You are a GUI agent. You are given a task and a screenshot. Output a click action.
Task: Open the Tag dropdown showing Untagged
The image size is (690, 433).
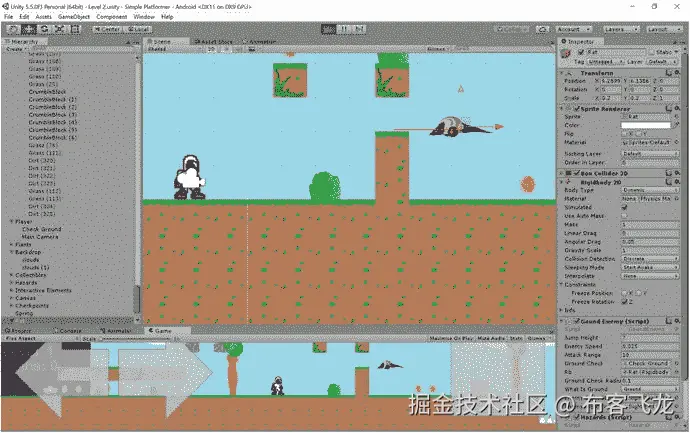click(x=606, y=62)
